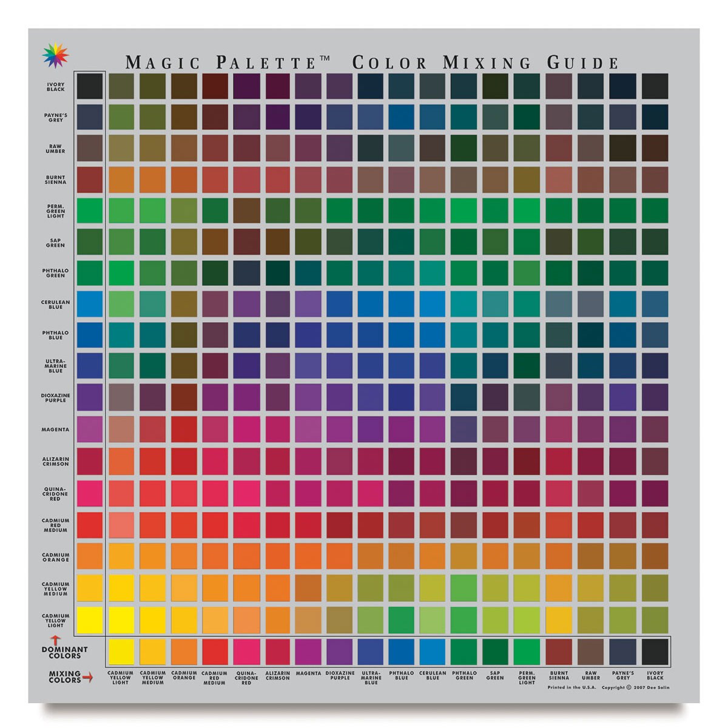Click the Magic Palette Color Mixing Guide title
Image resolution: width=728 pixels, height=728 pixels.
(x=372, y=61)
